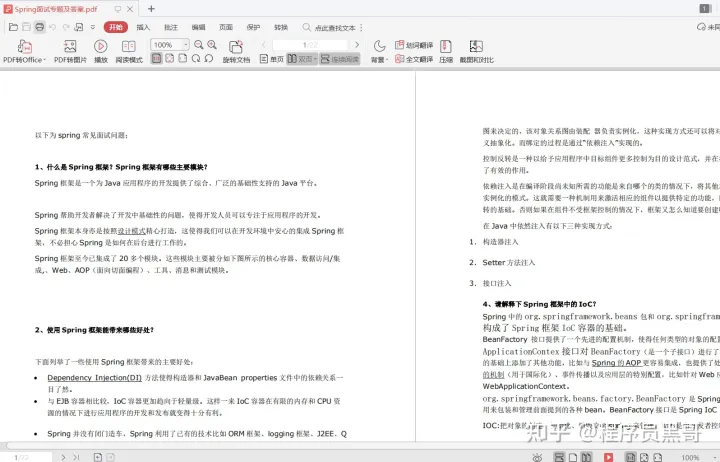This screenshot has width=720, height=462.
Task: Open the 100% zoom level dropdown
Action: point(186,45)
